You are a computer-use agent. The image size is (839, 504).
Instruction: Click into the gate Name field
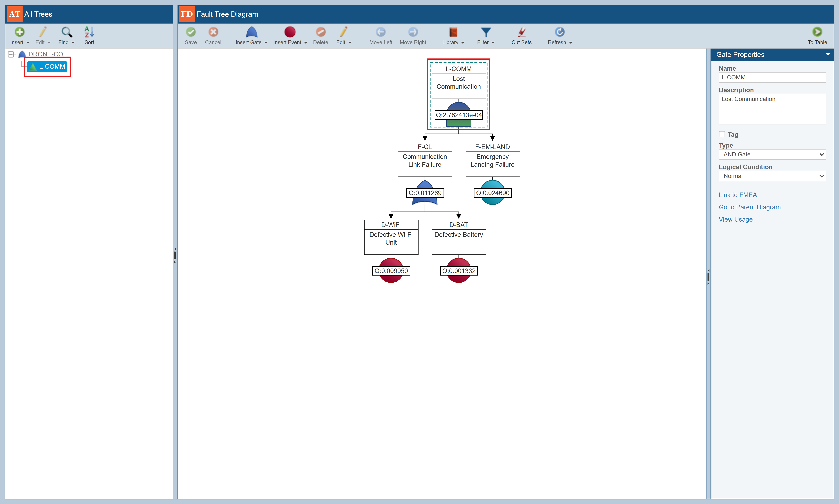click(x=772, y=77)
